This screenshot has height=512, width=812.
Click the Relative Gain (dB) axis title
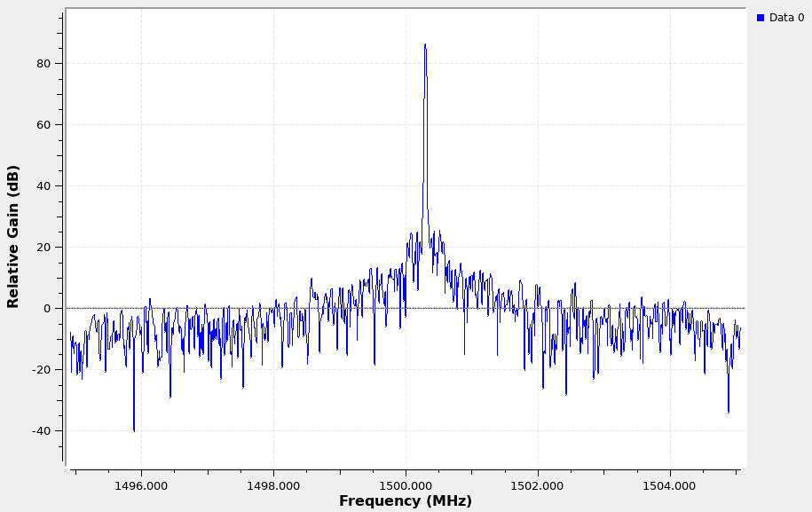point(13,236)
